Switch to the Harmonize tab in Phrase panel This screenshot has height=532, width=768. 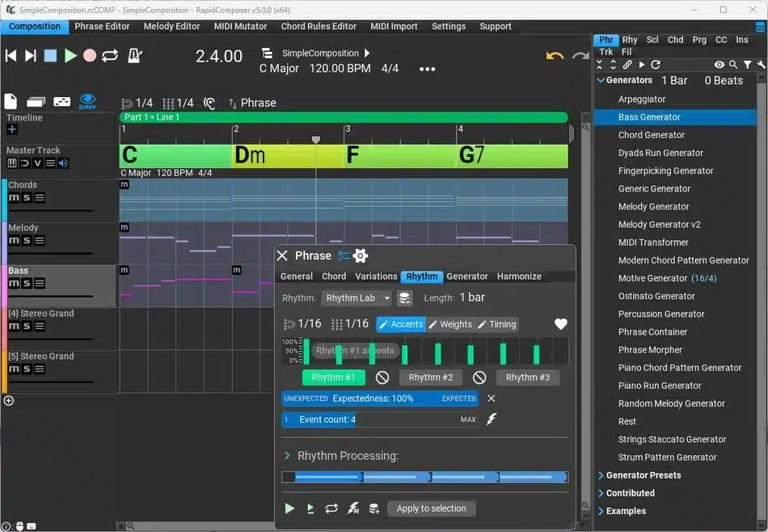click(519, 277)
